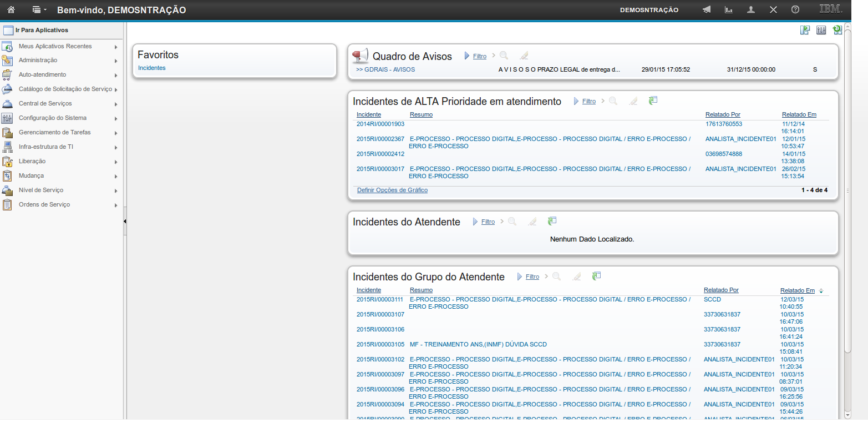Select Ordens de Serviço in sidebar
Image resolution: width=868 pixels, height=422 pixels.
tap(44, 204)
